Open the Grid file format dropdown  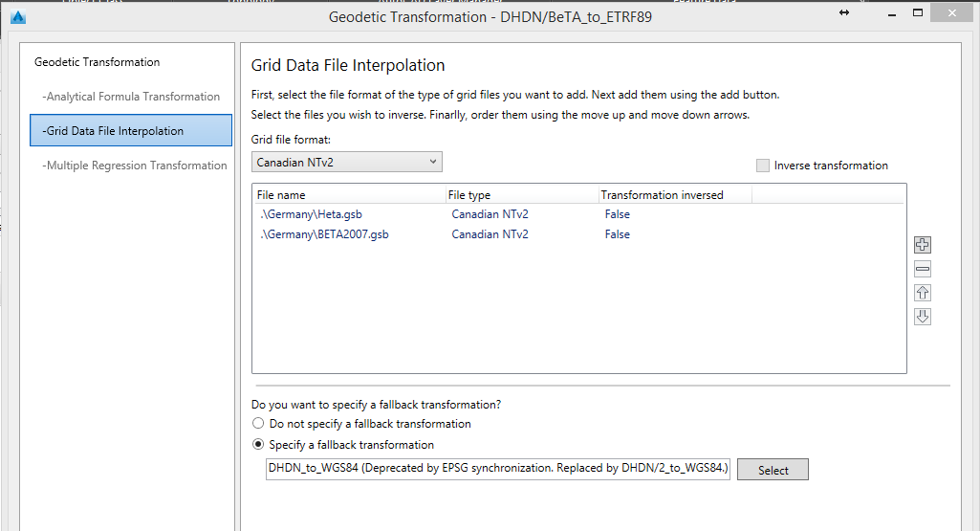(347, 162)
